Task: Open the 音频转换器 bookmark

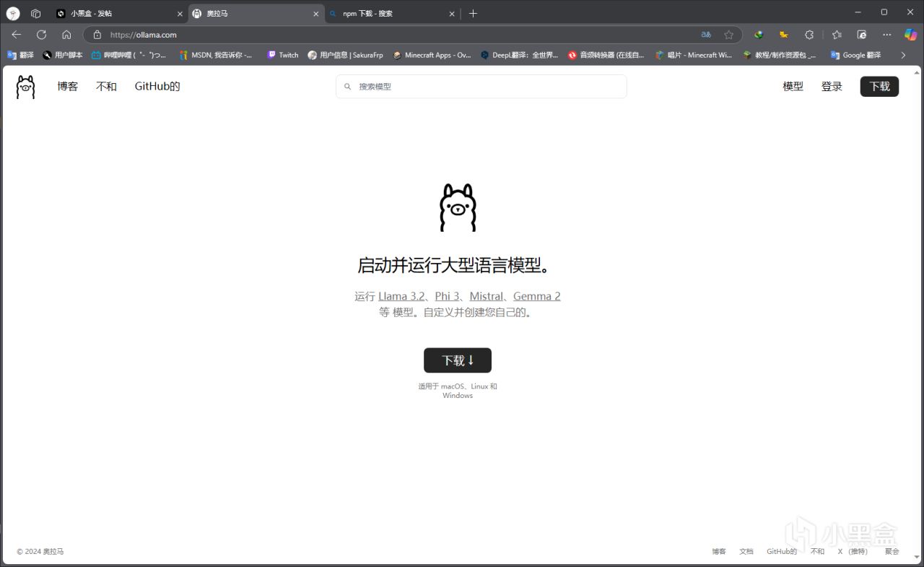Action: pyautogui.click(x=606, y=55)
